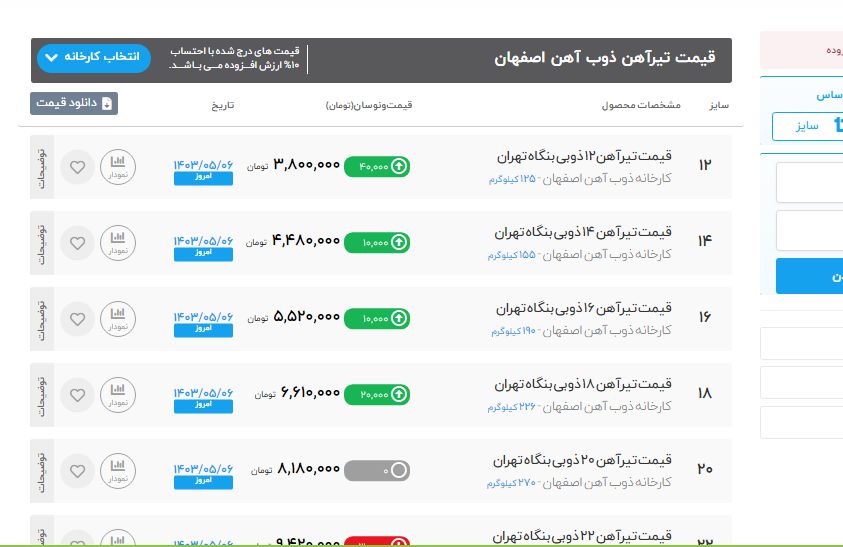Expand توضیحات for the size 18 row
This screenshot has height=547, width=843.
point(42,394)
